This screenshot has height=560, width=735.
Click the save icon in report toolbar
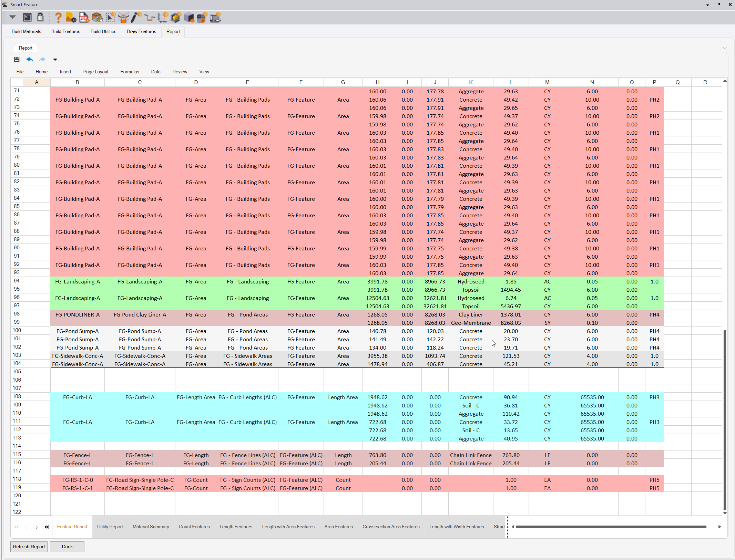pos(17,59)
